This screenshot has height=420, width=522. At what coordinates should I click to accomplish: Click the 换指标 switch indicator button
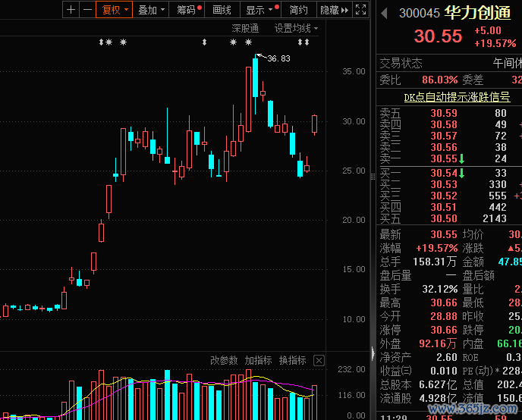292,360
